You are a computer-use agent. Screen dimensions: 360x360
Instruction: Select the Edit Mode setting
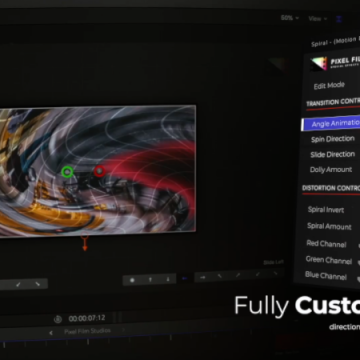point(329,86)
